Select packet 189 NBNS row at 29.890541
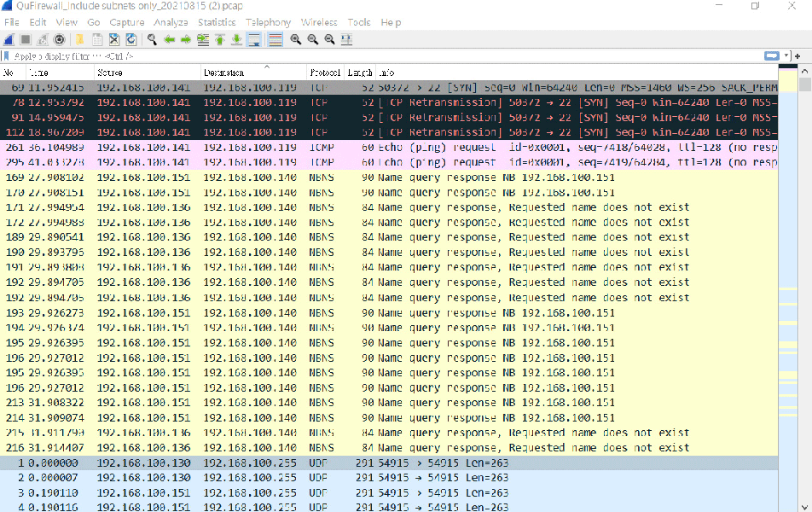 [390, 237]
